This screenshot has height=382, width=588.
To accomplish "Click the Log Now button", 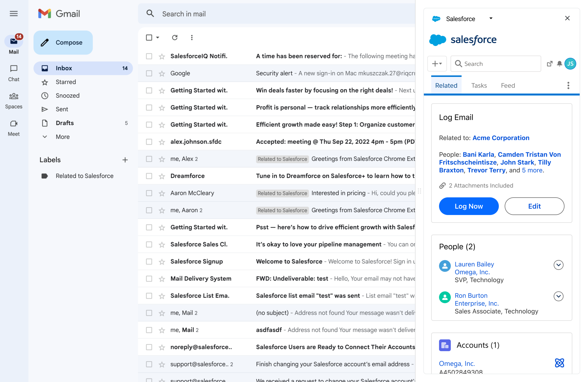I will click(x=469, y=206).
